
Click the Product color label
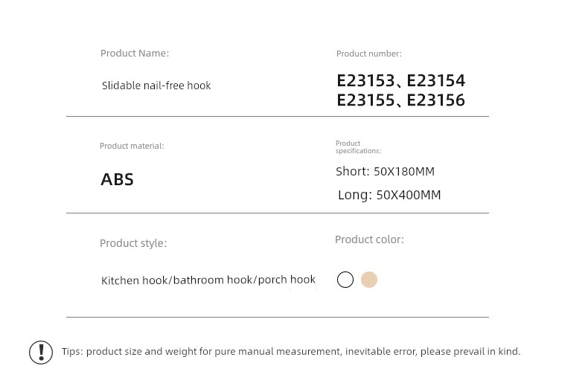(x=369, y=239)
